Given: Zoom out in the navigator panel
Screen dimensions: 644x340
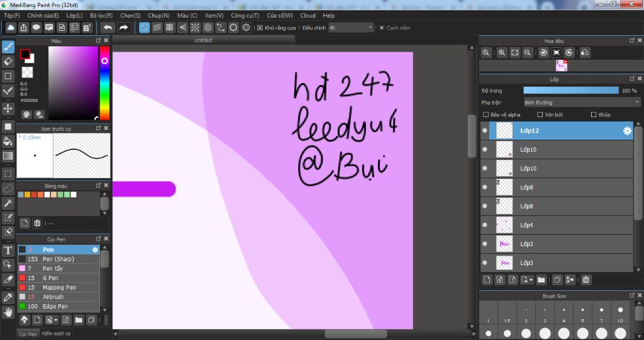Looking at the screenshot, I should coord(528,53).
